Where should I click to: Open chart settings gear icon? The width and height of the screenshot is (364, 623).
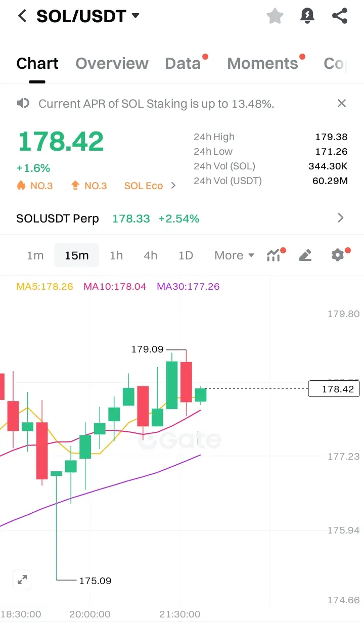338,255
